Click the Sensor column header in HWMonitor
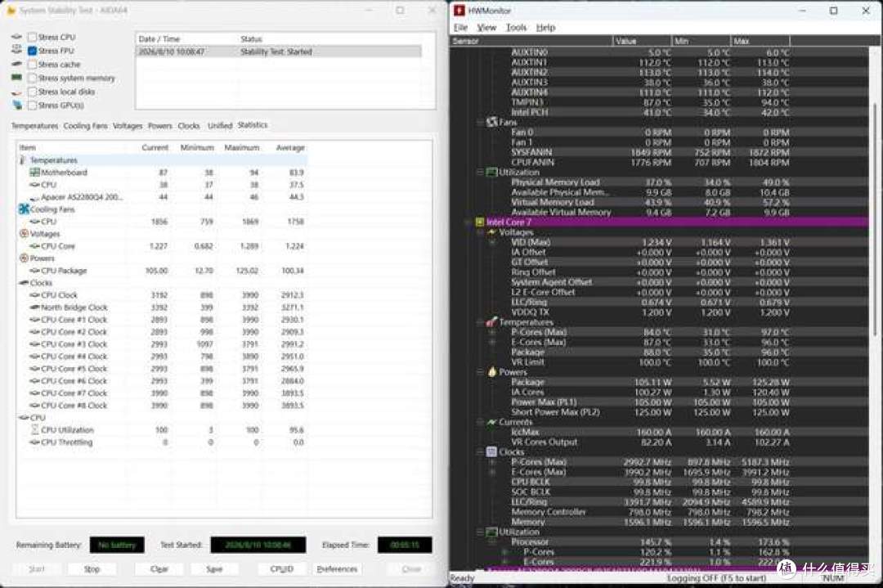This screenshot has height=588, width=883. [x=531, y=41]
